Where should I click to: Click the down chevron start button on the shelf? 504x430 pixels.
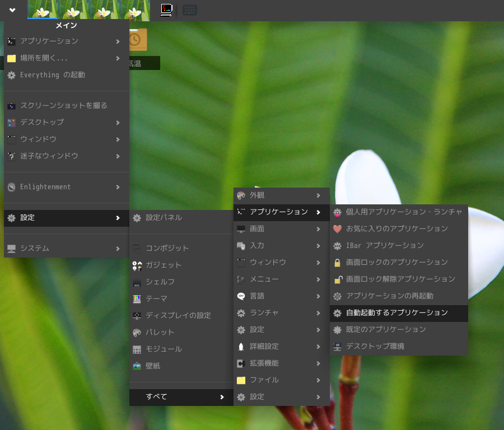click(12, 10)
